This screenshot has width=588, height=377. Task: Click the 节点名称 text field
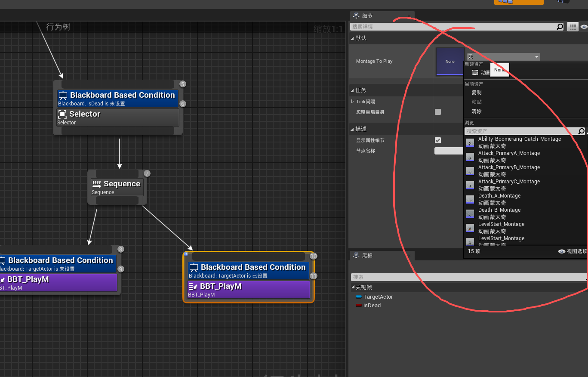click(x=449, y=151)
